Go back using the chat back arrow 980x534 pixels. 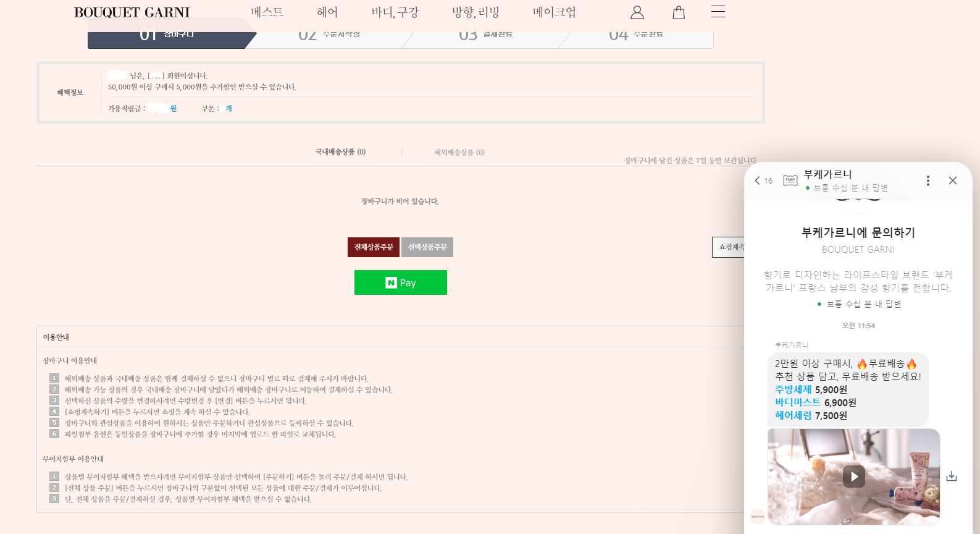(758, 180)
